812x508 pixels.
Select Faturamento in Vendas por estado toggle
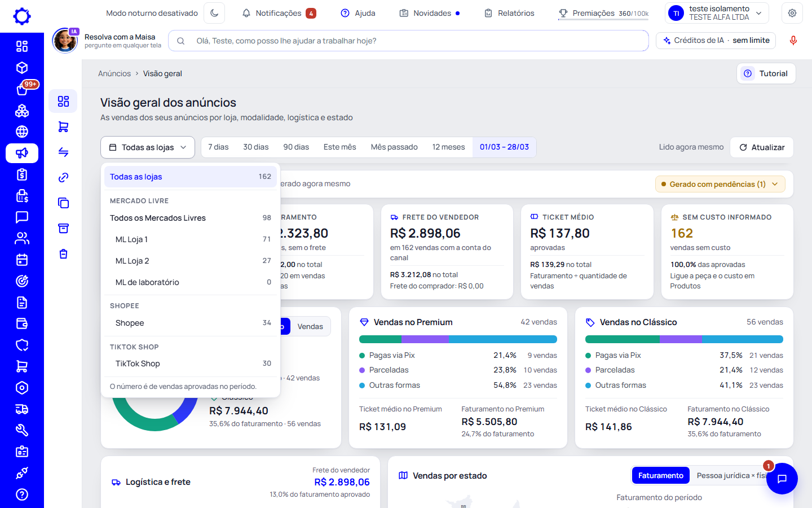click(x=661, y=476)
